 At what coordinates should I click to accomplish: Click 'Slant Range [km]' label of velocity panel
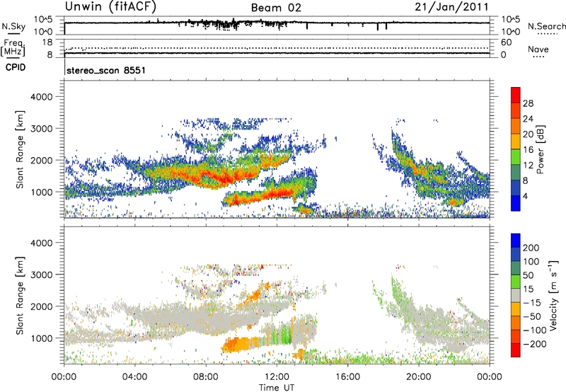[20, 296]
